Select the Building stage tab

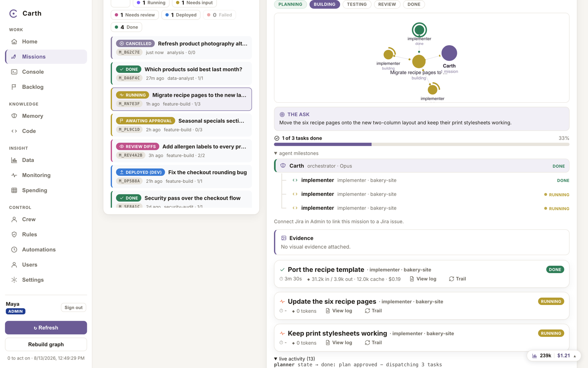tap(325, 4)
